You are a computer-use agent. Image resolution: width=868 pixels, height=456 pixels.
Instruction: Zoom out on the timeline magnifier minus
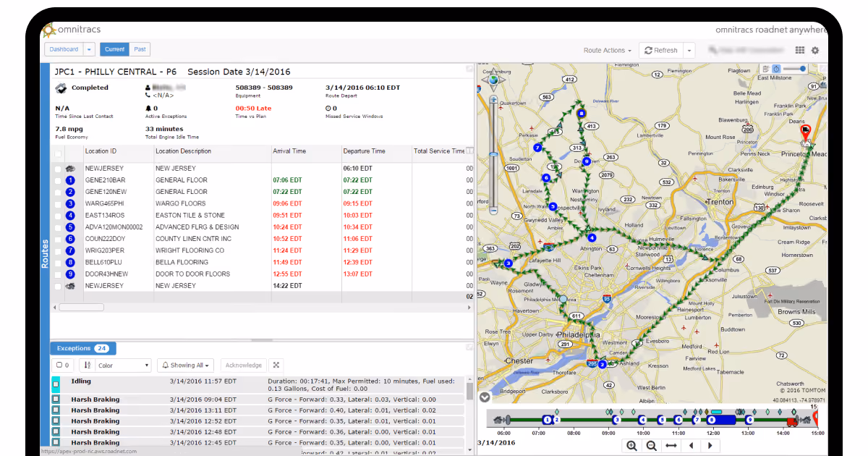tap(651, 446)
